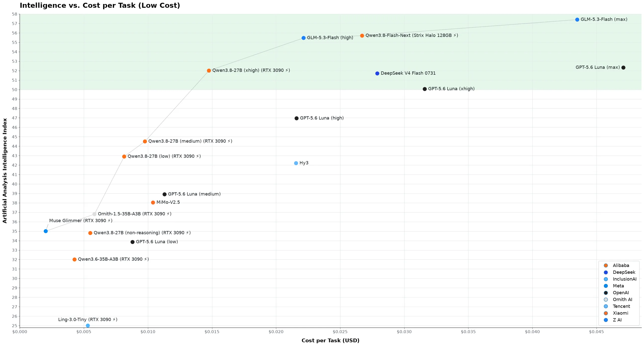This screenshot has height=346, width=644.
Task: Select the GPT-5.6 Luna (low) dot
Action: tap(133, 242)
